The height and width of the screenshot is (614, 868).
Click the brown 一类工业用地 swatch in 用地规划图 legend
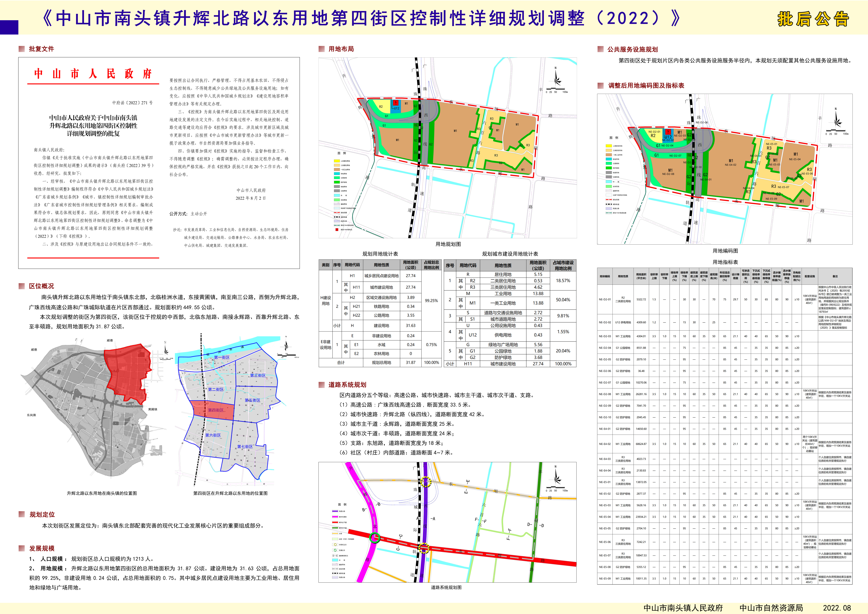tap(337, 169)
